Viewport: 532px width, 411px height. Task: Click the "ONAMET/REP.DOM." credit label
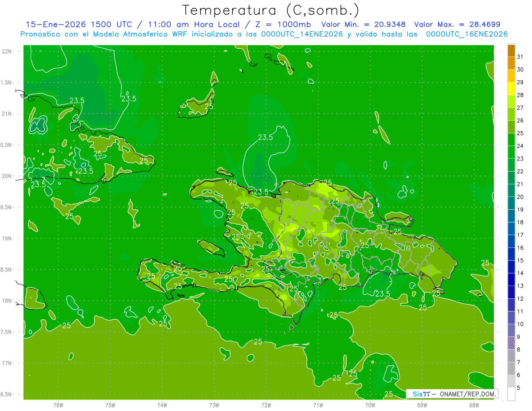467,394
